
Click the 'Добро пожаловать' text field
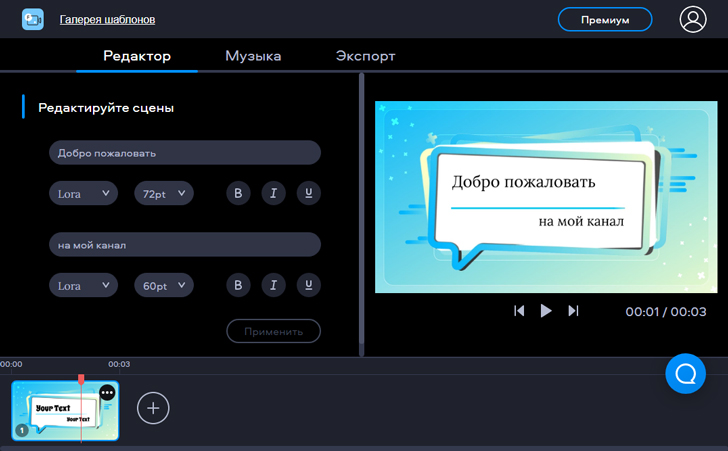point(184,153)
